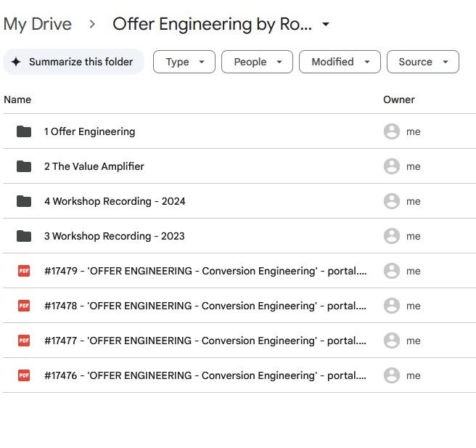Select the #17478 OFFER ENGINEERING PDF file name
476x448 pixels.
205,306
